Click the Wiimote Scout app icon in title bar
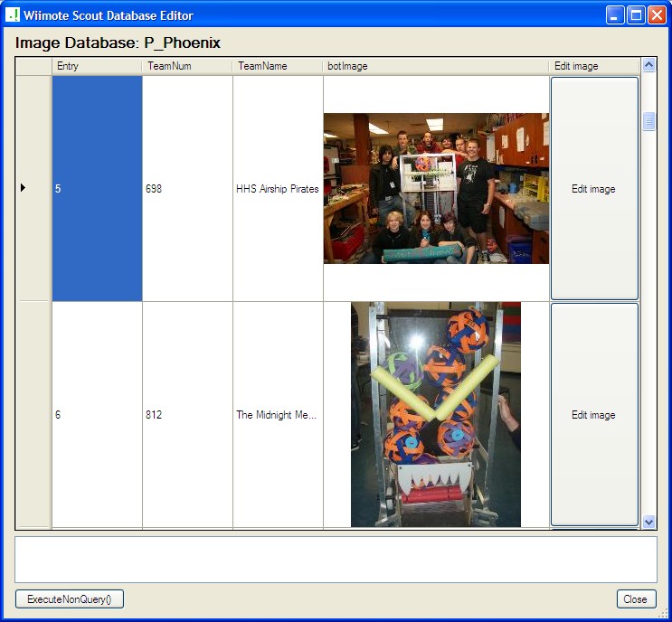Screen dimensions: 672x622 coord(13,15)
